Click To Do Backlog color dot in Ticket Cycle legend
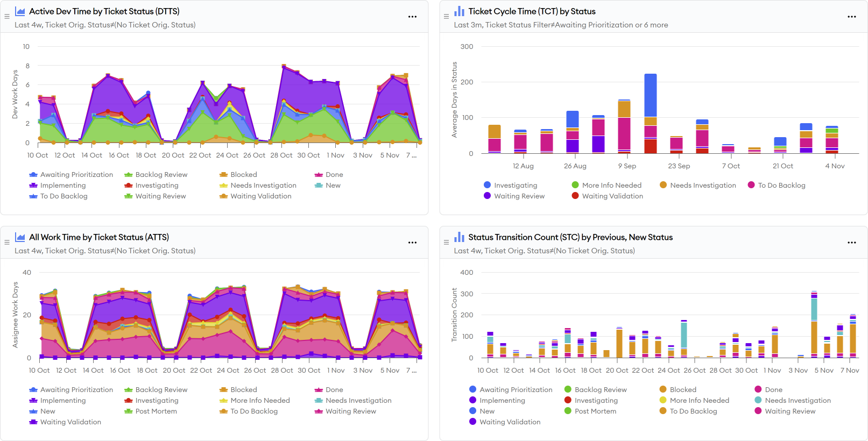This screenshot has height=441, width=868. tap(751, 185)
